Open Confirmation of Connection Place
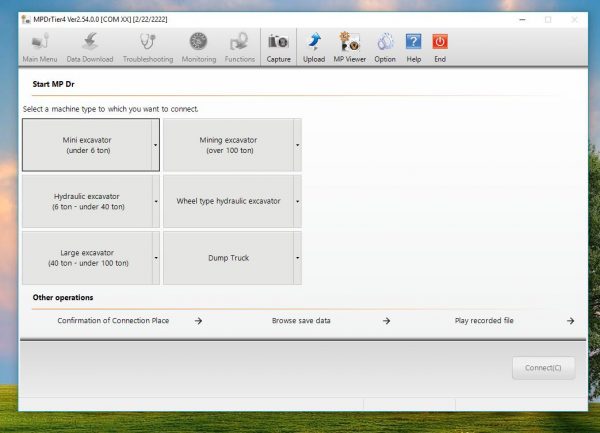 pyautogui.click(x=113, y=321)
